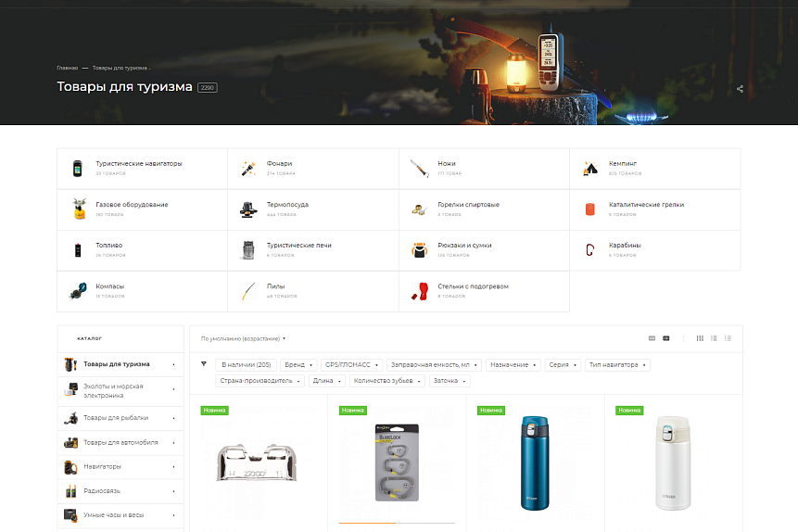Screen dimensions: 798x532
Task: Click the knife icon for Ножи
Action: [419, 168]
